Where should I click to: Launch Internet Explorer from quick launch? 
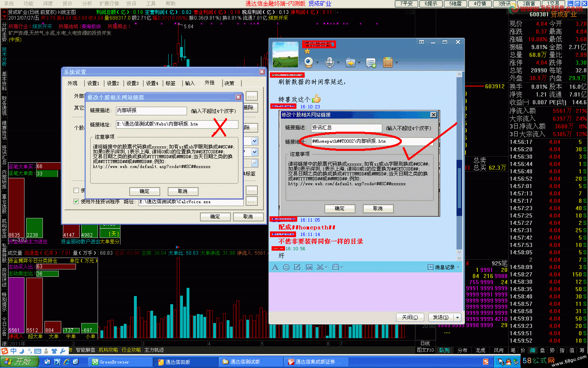67,362
